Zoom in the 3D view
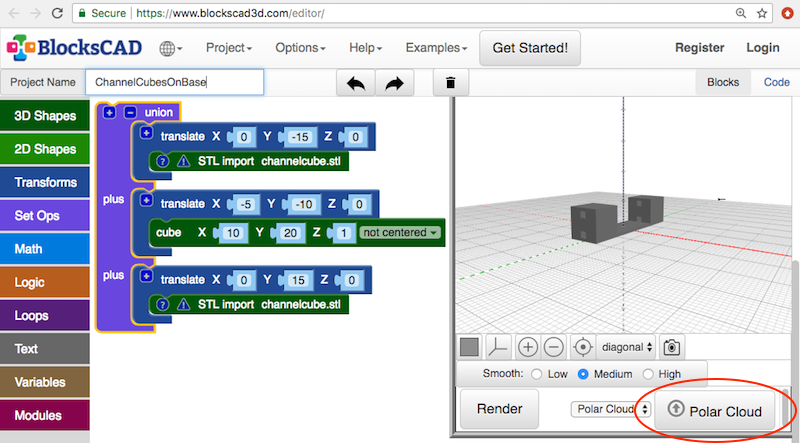Image resolution: width=800 pixels, height=443 pixels. [528, 347]
